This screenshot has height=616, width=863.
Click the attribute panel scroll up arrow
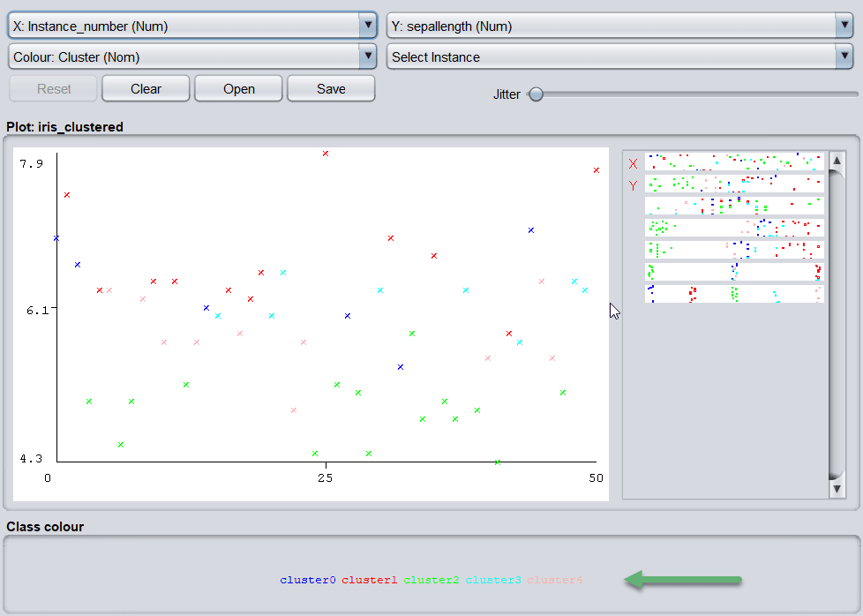coord(837,161)
